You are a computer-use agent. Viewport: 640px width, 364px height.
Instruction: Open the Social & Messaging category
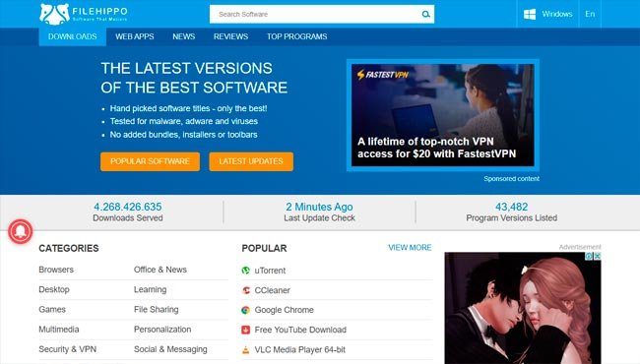click(x=170, y=349)
